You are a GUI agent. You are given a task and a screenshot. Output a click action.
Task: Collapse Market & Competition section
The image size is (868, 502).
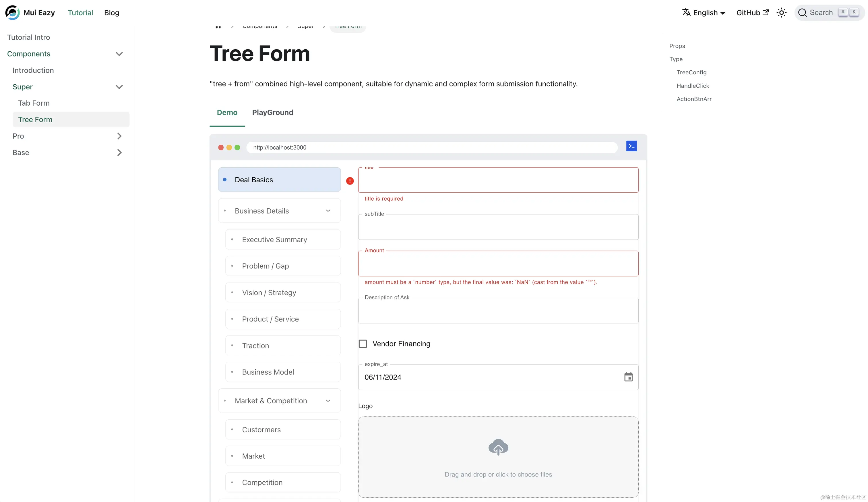(328, 401)
